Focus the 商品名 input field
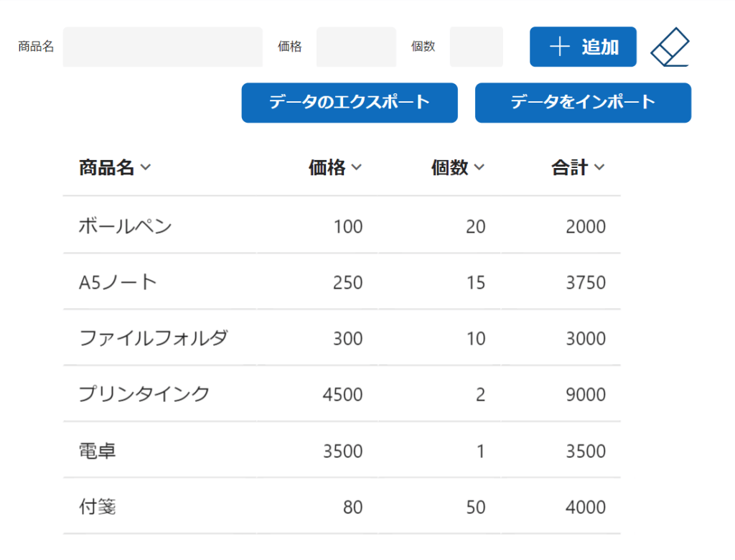Image resolution: width=735 pixels, height=560 pixels. click(163, 47)
